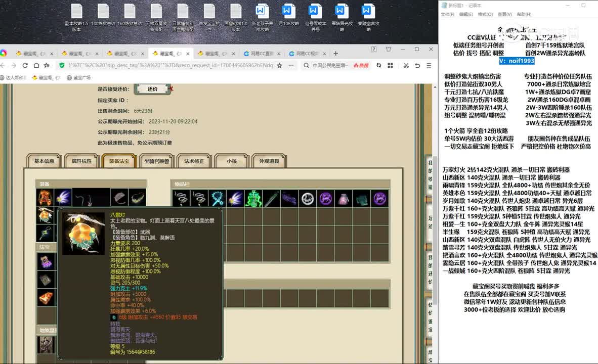Select the orange crystal 法宝 icon
Image resolution: width=598 pixels, height=364 pixels.
point(46,297)
